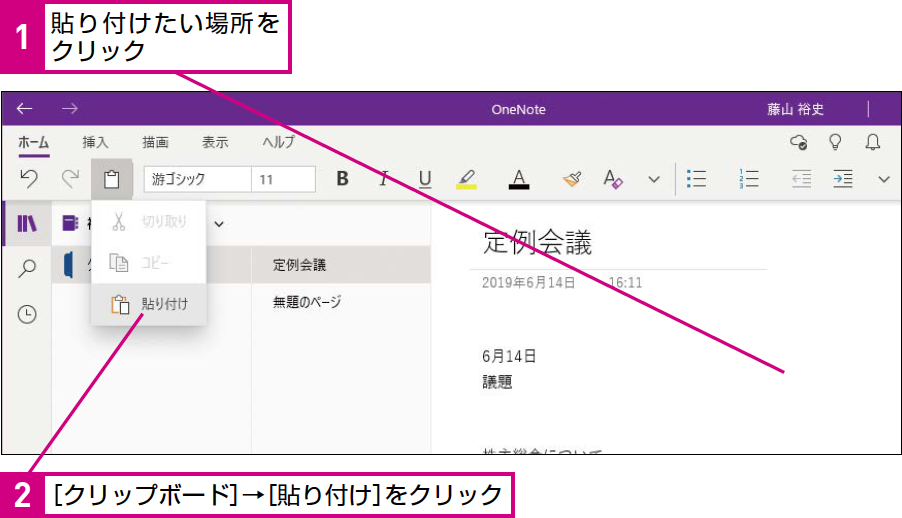Screen dimensions: 902x518
Task: Switch to the 挿入 tab
Action: point(95,142)
